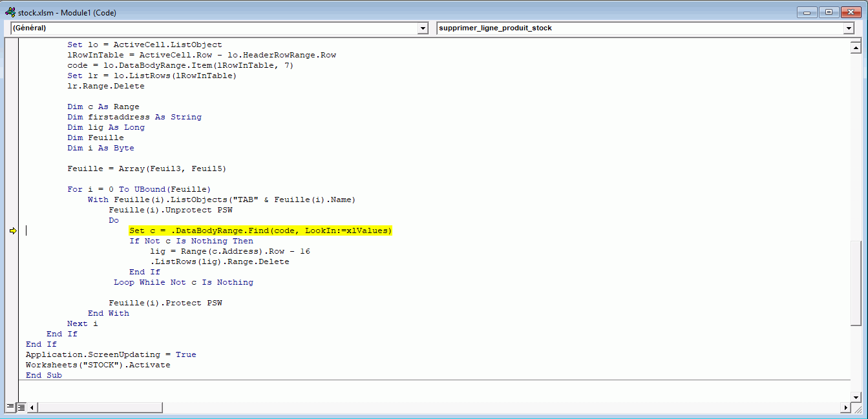Screen dimensions: 868x419
Task: Click the 'With Feuille(i).ListObjects' line
Action: pos(222,199)
